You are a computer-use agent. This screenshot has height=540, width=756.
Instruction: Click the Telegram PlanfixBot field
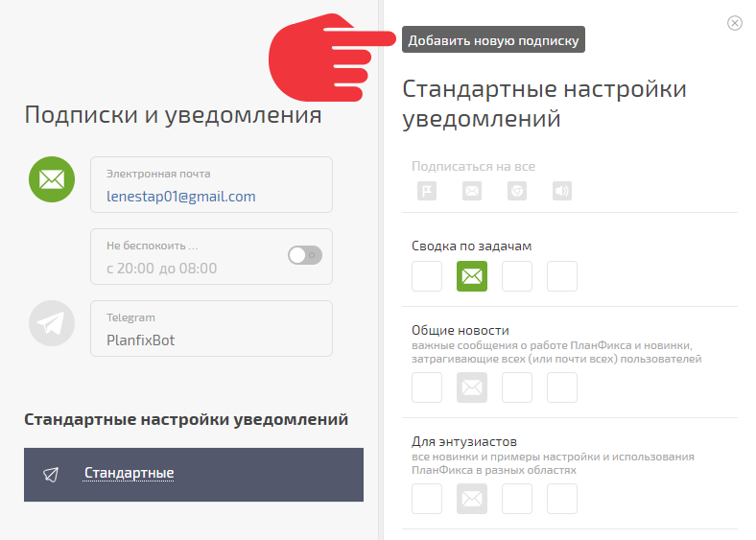(211, 328)
